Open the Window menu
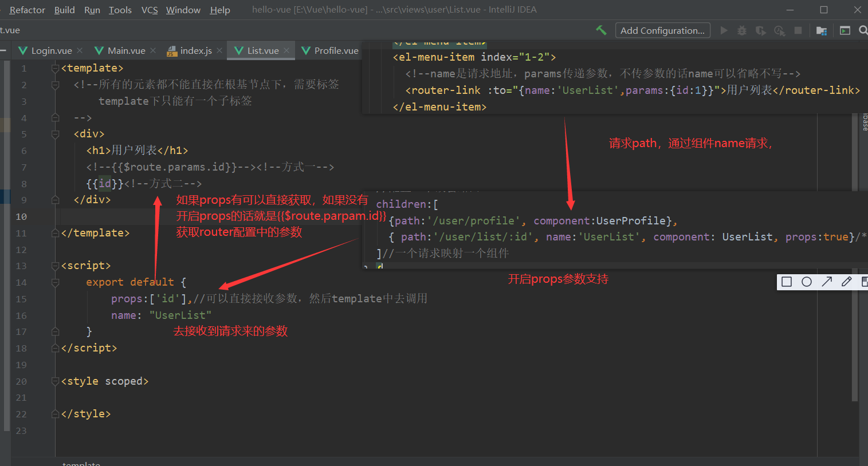Image resolution: width=868 pixels, height=466 pixels. click(183, 10)
